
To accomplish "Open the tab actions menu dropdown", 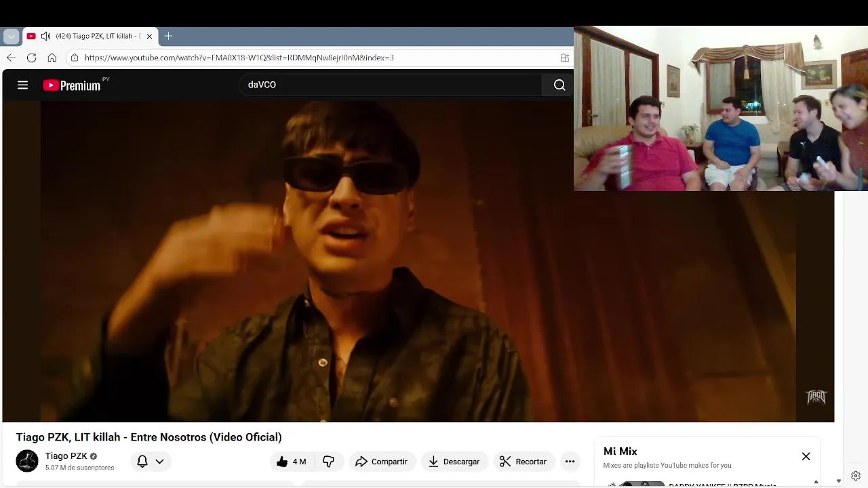I will click(x=11, y=36).
